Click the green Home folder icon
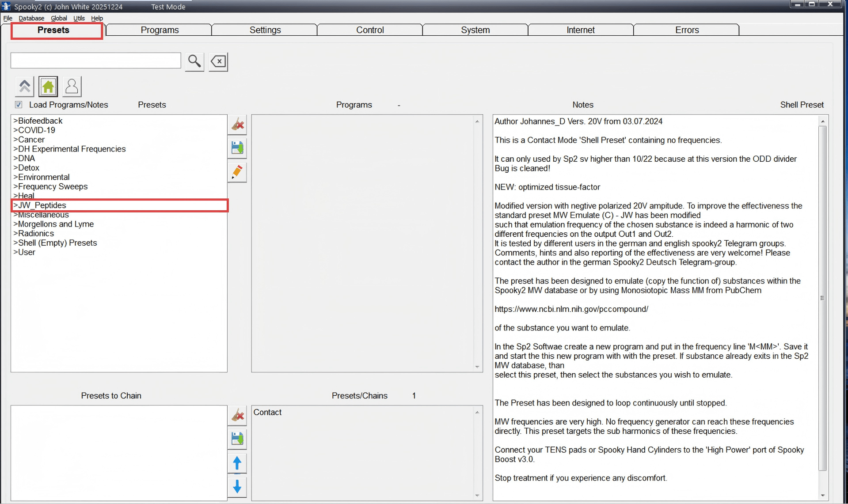 [x=48, y=87]
